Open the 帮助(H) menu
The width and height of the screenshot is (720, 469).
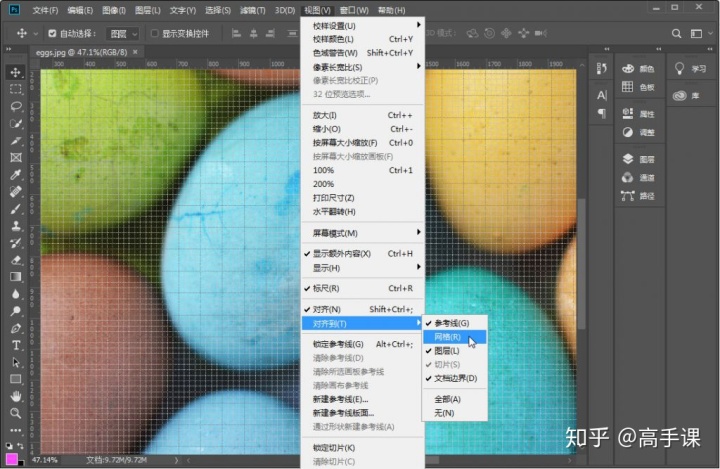click(391, 10)
